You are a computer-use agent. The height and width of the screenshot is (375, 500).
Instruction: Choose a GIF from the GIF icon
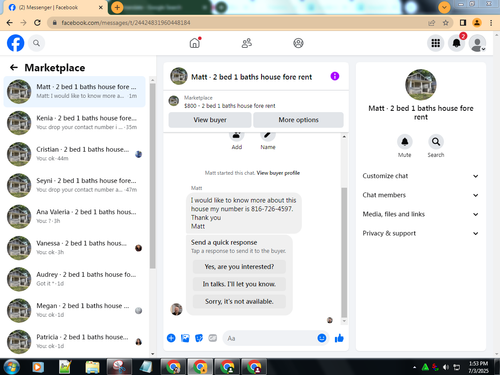point(213,338)
